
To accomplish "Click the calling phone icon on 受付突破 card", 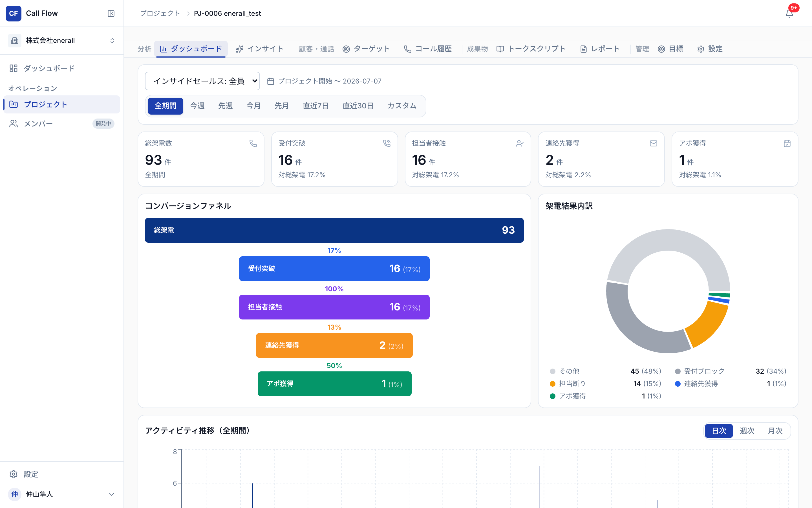I will 387,143.
